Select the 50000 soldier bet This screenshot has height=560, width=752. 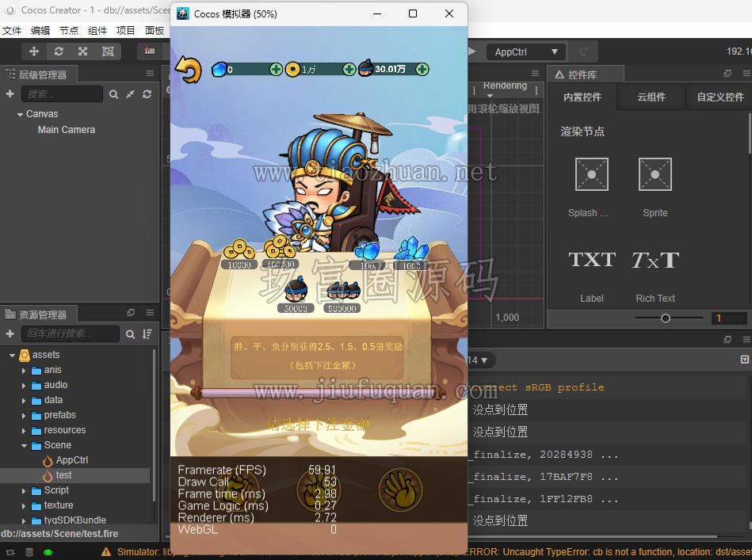coord(296,295)
